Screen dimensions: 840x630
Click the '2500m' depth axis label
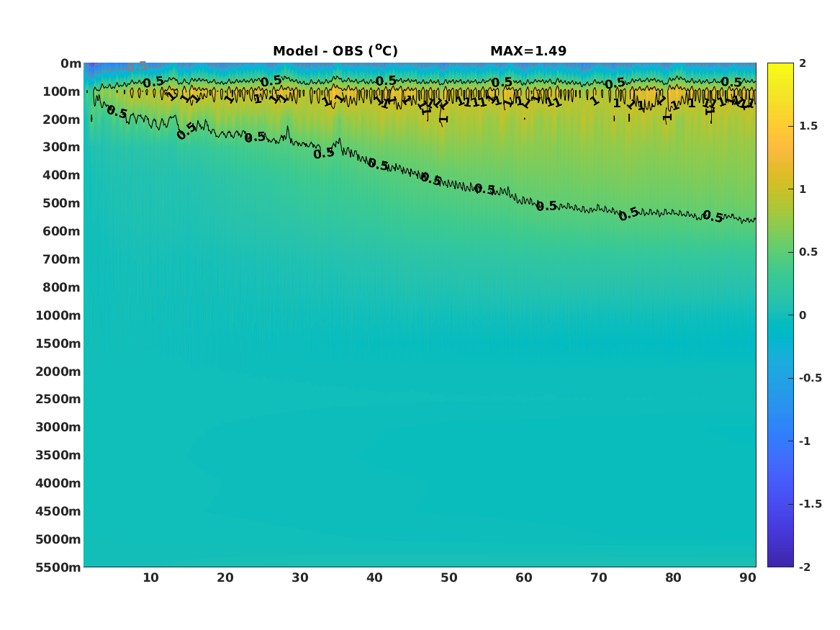point(58,399)
